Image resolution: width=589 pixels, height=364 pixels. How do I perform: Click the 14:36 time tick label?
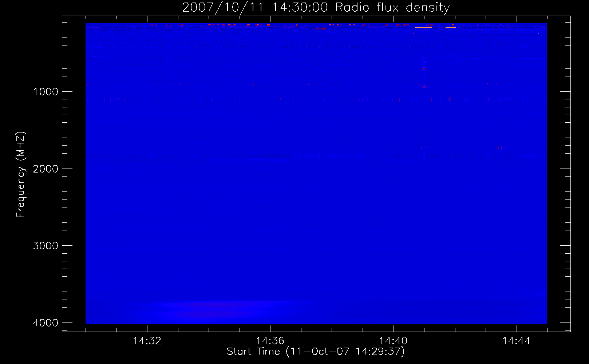270,341
